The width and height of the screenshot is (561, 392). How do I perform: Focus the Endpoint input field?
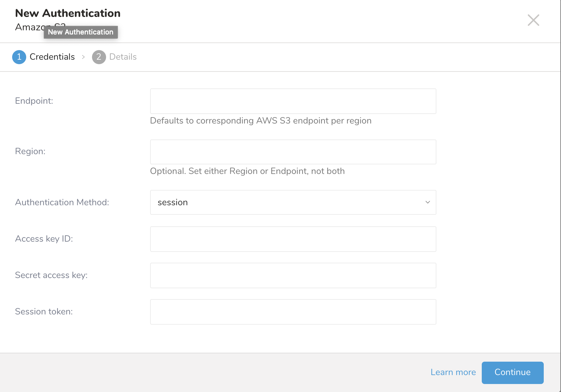pyautogui.click(x=293, y=101)
